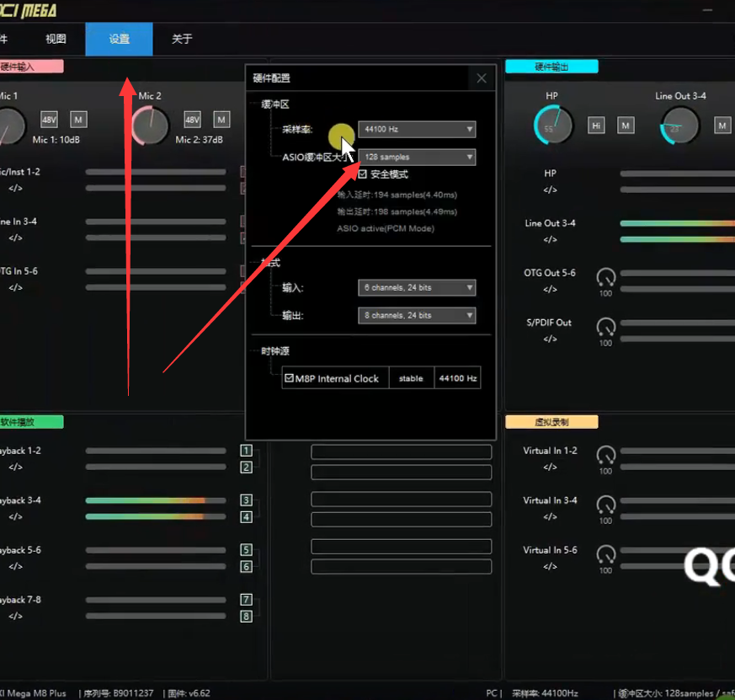
Task: Click the Virtual In 5-6 level knob
Action: pos(605,554)
